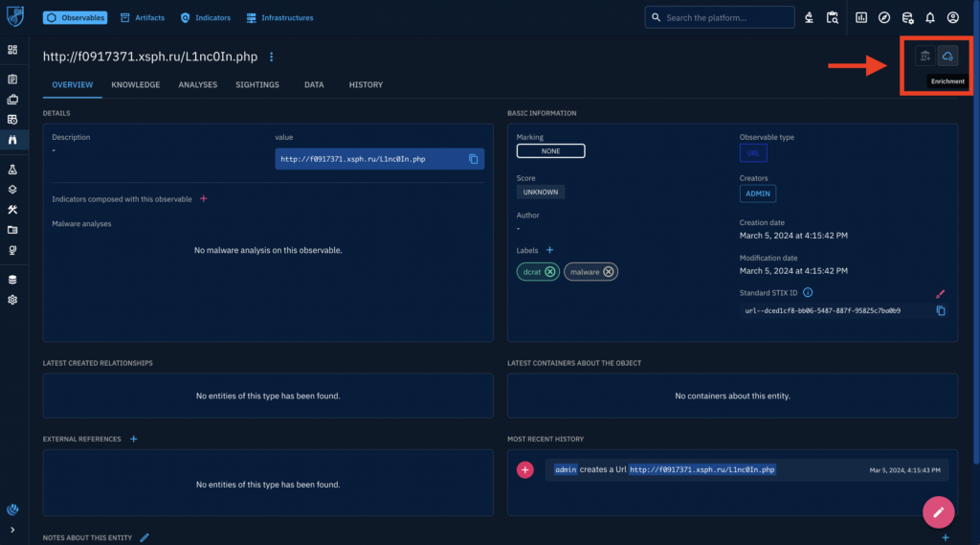Open user profile icon in top bar
This screenshot has width=980, height=545.
952,17
